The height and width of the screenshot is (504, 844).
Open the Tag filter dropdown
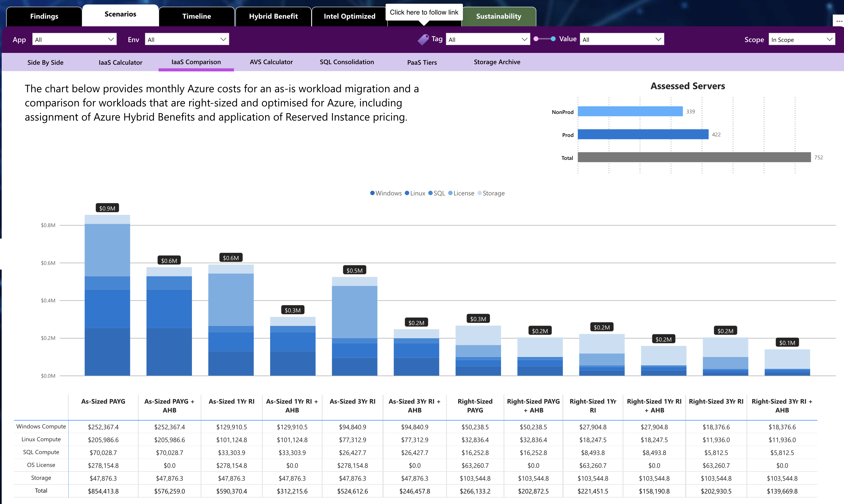(x=488, y=39)
